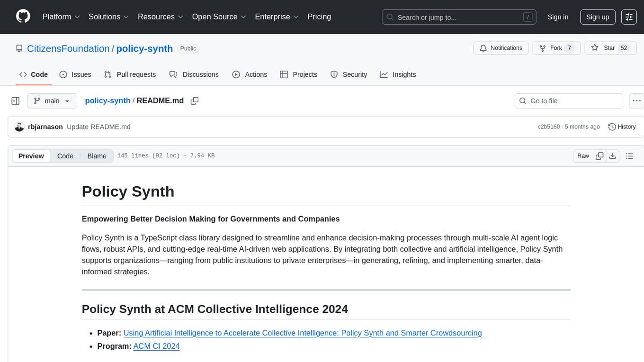Click the 5 months ago timestamp
The image size is (644, 362).
tap(582, 127)
